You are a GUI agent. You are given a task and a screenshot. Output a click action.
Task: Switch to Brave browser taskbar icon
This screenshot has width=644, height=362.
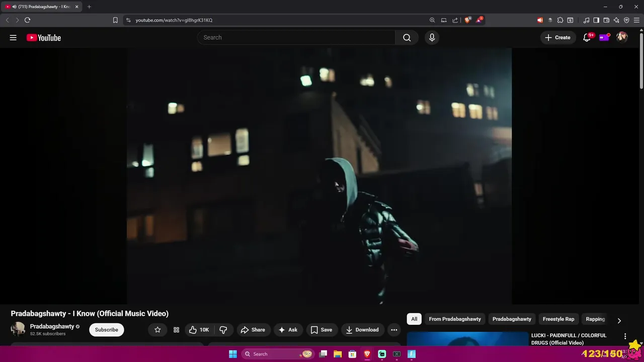pos(367,354)
